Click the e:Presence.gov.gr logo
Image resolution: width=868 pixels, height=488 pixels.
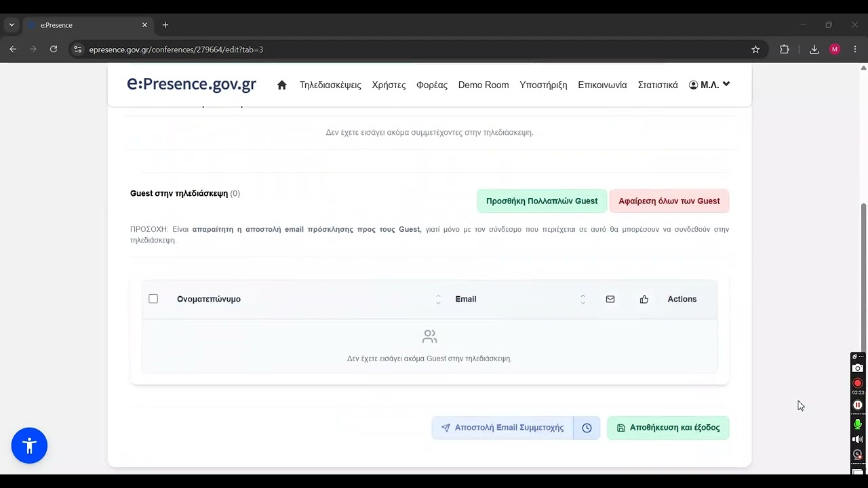tap(192, 84)
